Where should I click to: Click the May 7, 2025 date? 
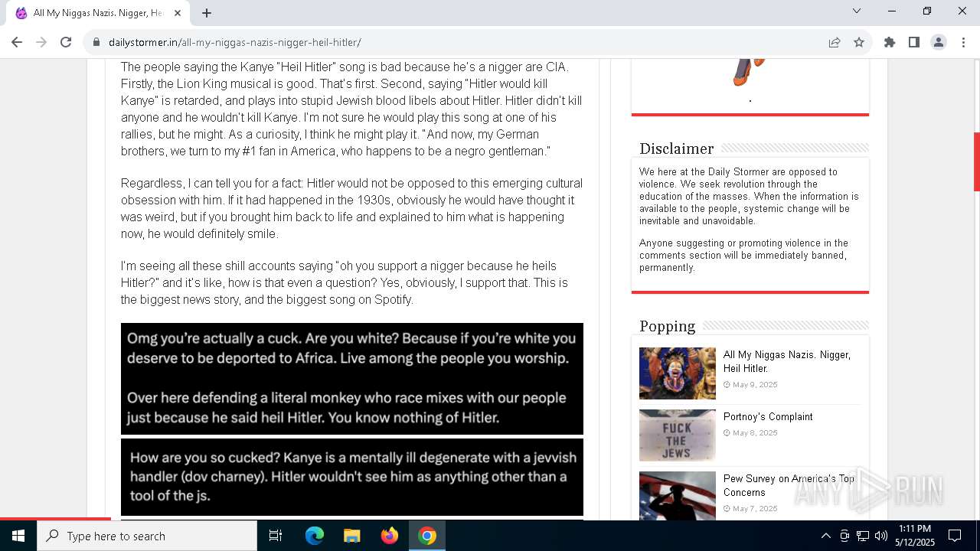coord(754,509)
